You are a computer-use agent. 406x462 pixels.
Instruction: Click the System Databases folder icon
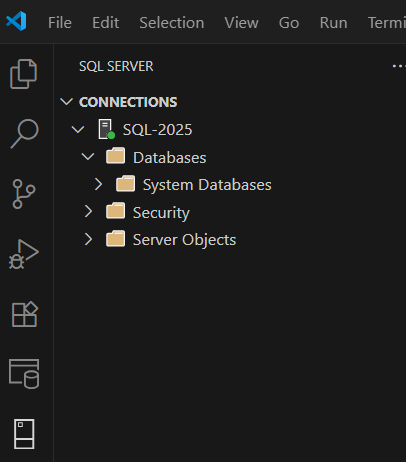[125, 184]
